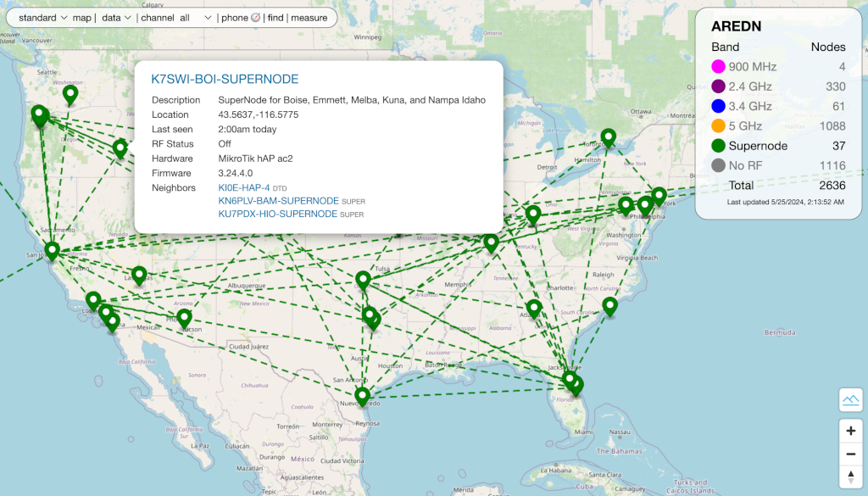This screenshot has height=496, width=868.
Task: Click the Supernode count 37
Action: pyautogui.click(x=838, y=146)
